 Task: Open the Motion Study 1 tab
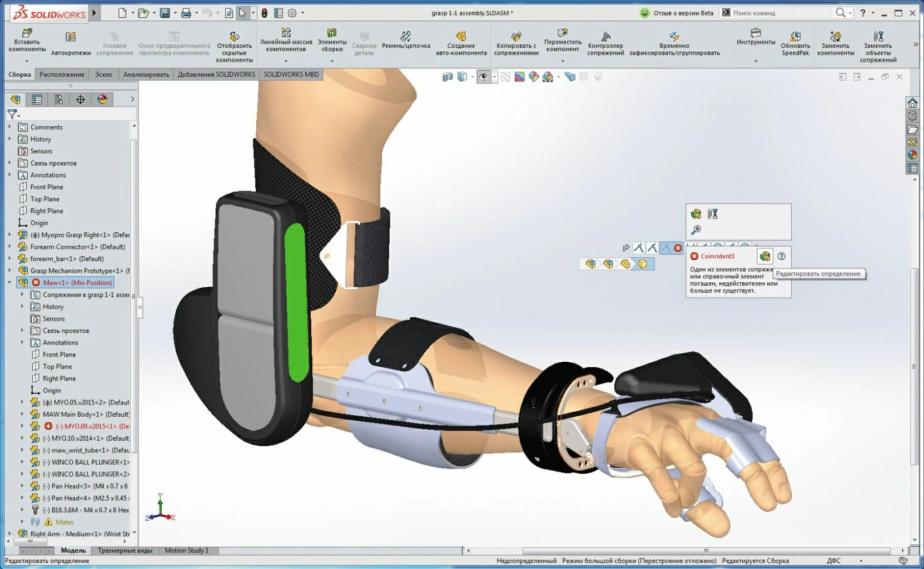186,551
